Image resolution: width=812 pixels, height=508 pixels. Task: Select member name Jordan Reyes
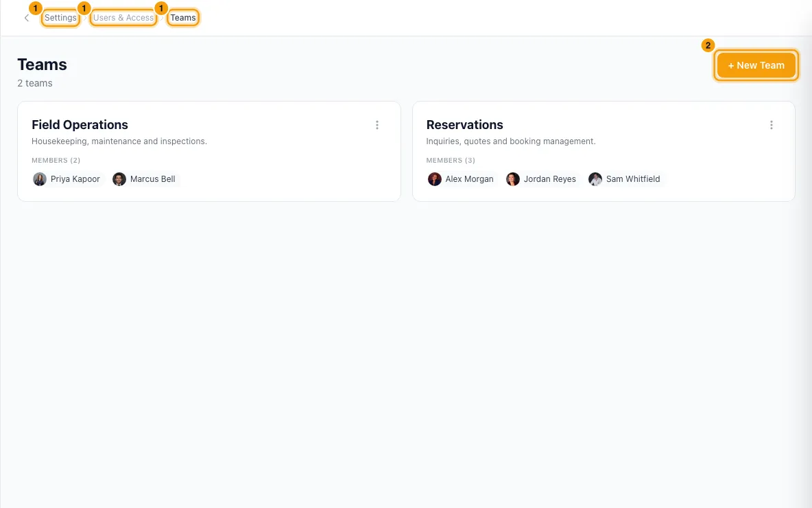point(549,179)
